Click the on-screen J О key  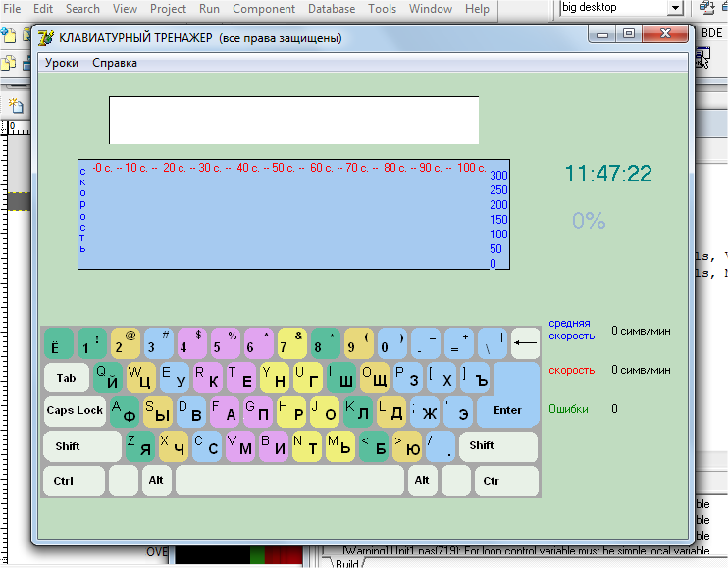point(325,411)
